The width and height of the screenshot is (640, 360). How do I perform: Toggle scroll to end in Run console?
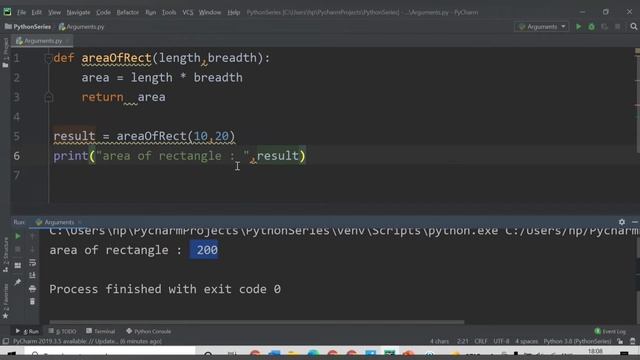coord(32,276)
